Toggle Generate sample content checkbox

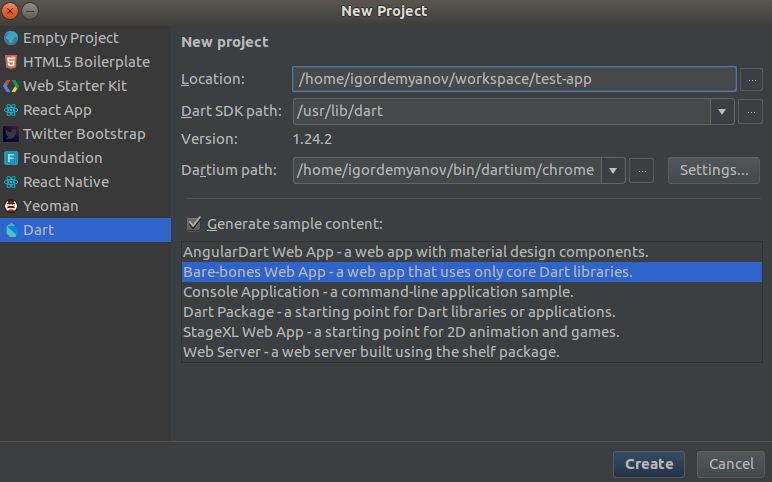point(194,224)
